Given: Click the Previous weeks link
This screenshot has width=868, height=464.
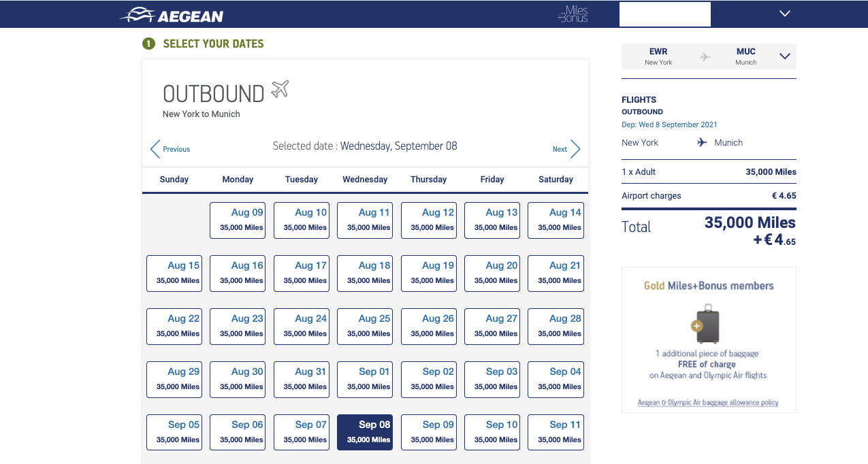Looking at the screenshot, I should [x=176, y=149].
